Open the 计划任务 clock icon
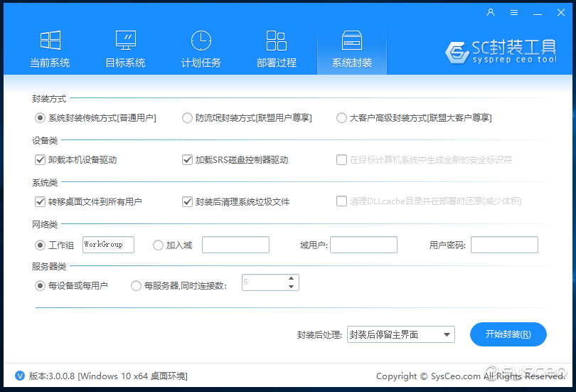 click(x=201, y=41)
